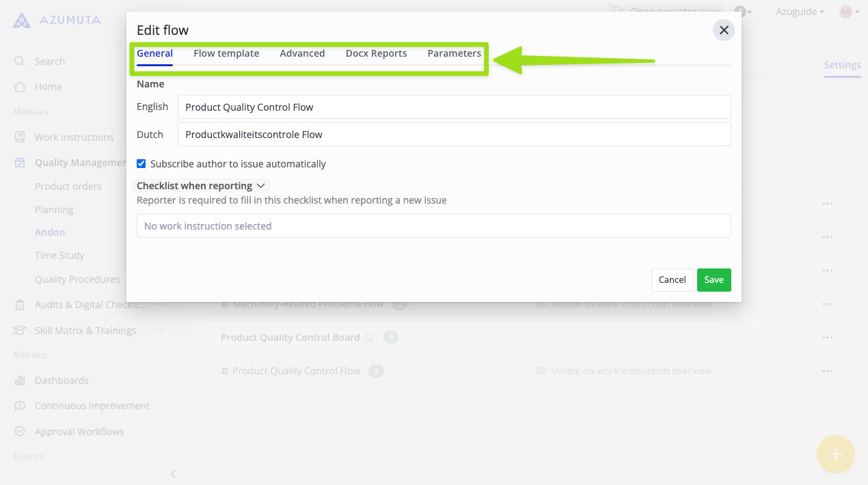Switch to the Flow template tab
Image resolution: width=868 pixels, height=485 pixels.
[226, 53]
